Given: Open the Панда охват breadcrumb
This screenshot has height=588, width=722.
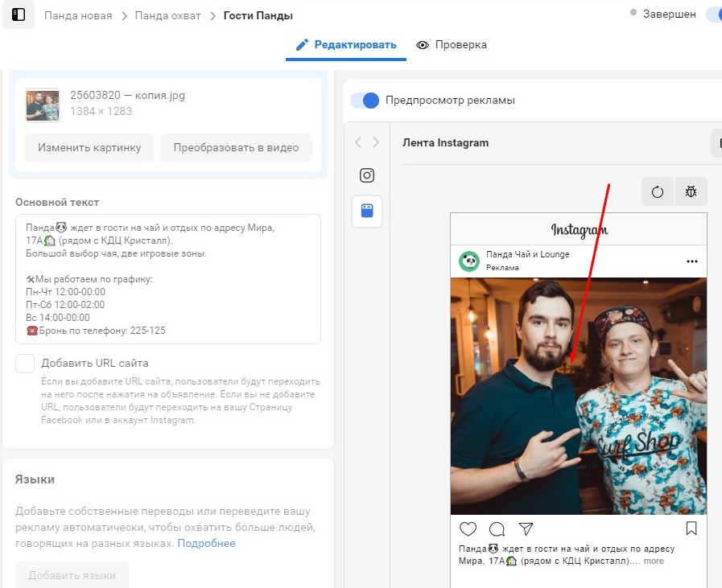Looking at the screenshot, I should coord(168,15).
